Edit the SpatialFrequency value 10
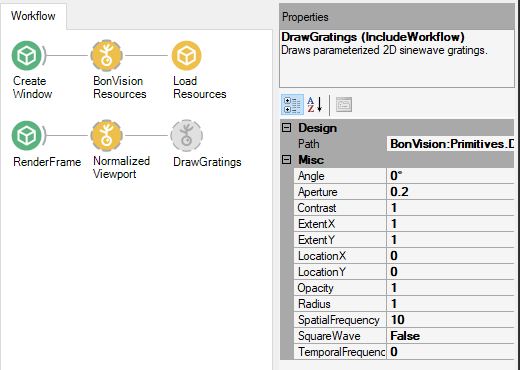This screenshot has height=370, width=520. point(450,320)
